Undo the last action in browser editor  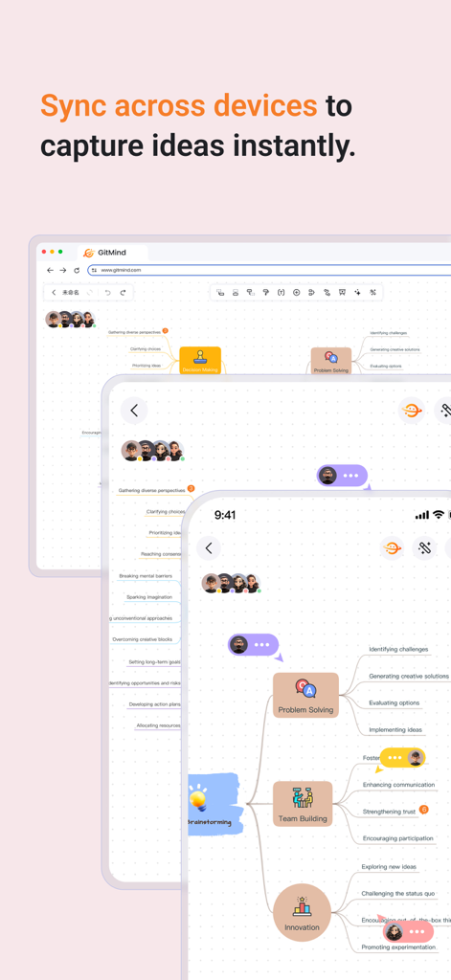coord(107,293)
